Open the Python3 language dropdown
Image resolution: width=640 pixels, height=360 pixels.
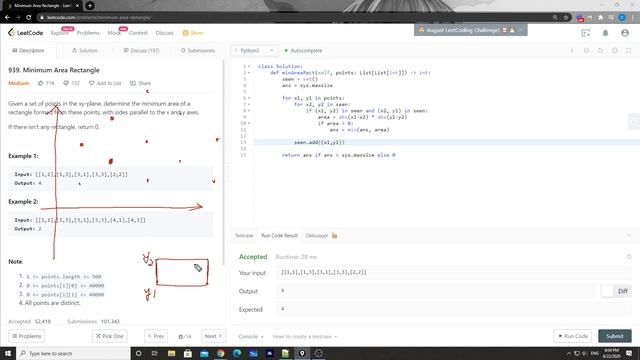[255, 51]
